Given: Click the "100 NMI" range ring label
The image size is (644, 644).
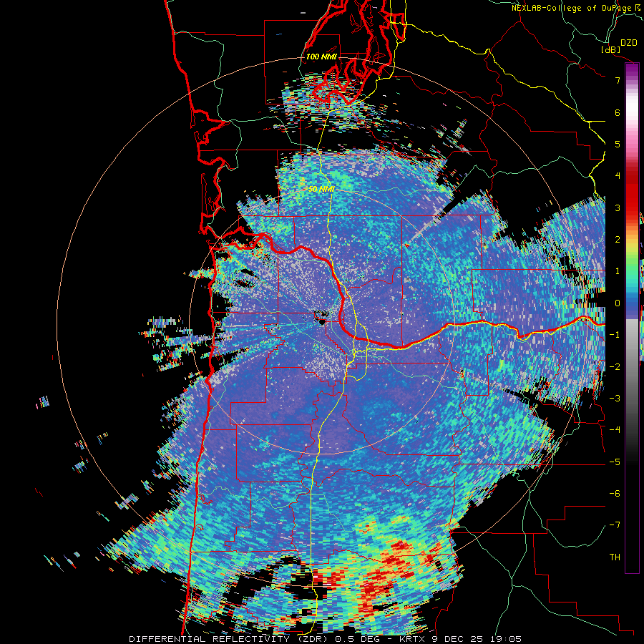Looking at the screenshot, I should click(321, 57).
